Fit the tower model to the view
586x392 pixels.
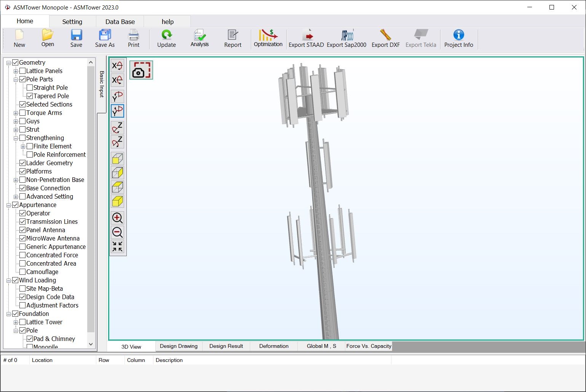[117, 246]
